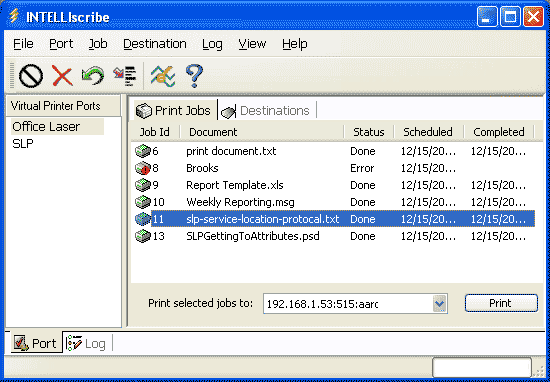
Task: Open the Destination menu
Action: click(155, 44)
